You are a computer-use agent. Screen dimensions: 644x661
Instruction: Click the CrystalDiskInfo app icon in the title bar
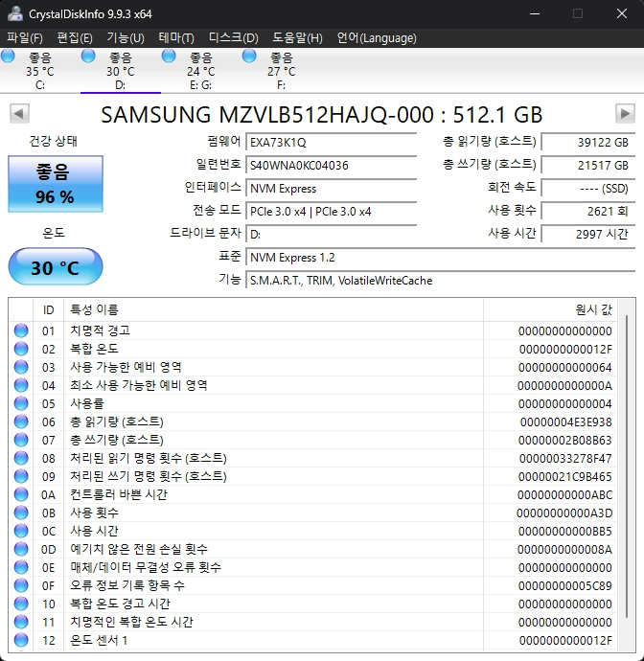(14, 14)
